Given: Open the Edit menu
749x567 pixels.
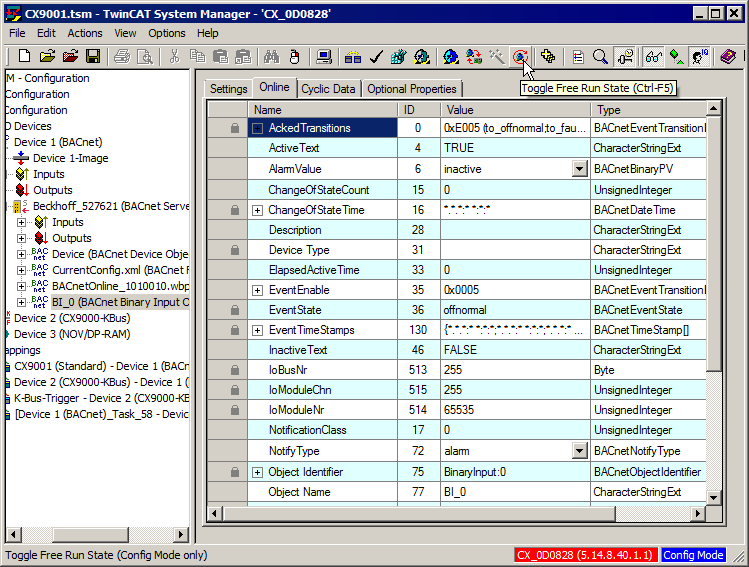Looking at the screenshot, I should (46, 33).
